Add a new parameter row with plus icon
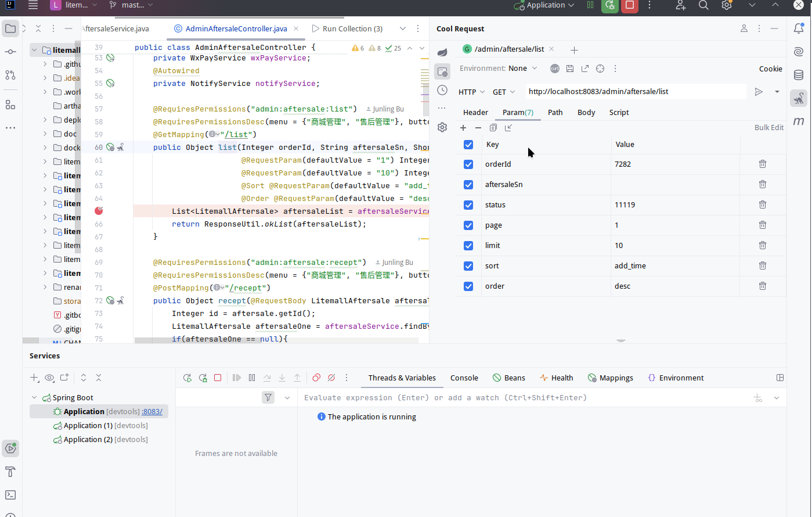 point(463,128)
